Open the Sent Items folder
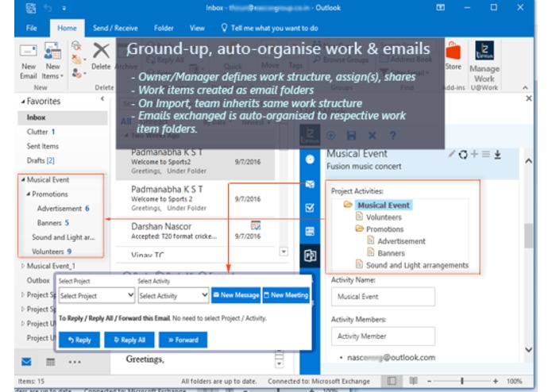 [43, 146]
